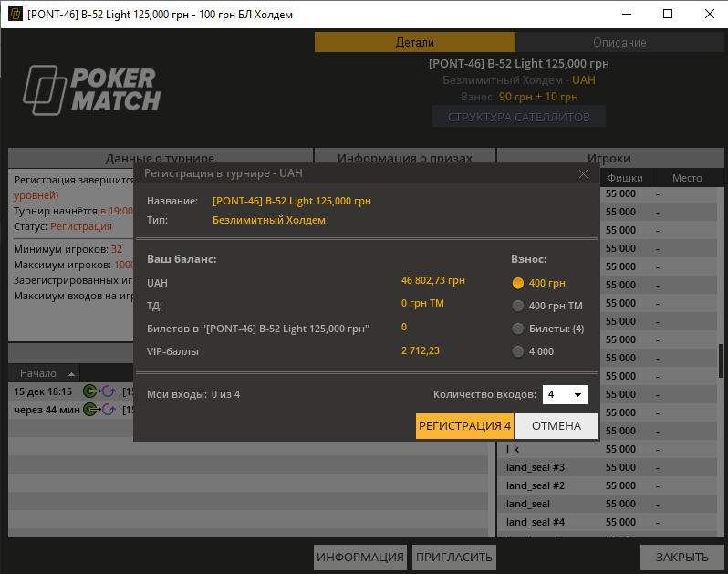
Task: Click the ЗАКРЫТЬ button
Action: [x=682, y=558]
